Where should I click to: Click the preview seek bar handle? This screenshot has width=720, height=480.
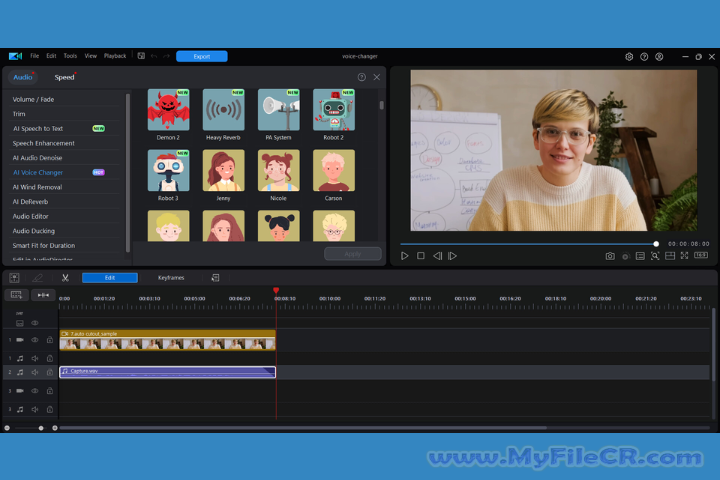click(x=656, y=244)
